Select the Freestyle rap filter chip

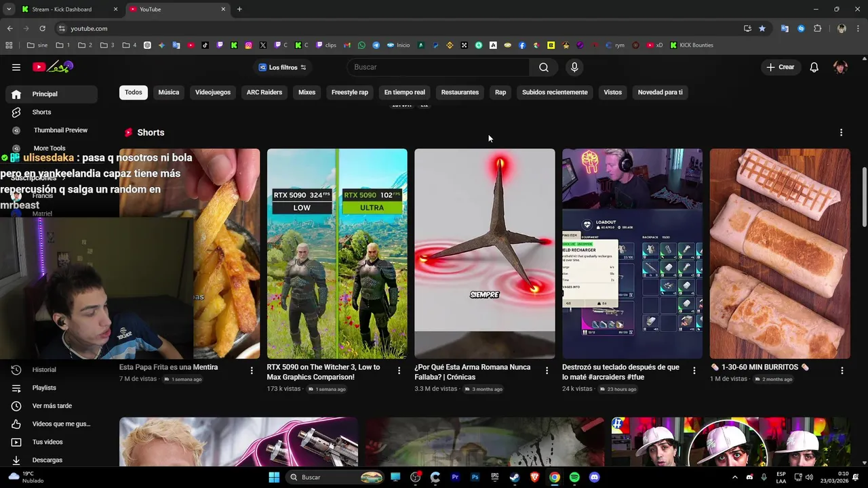(x=350, y=92)
